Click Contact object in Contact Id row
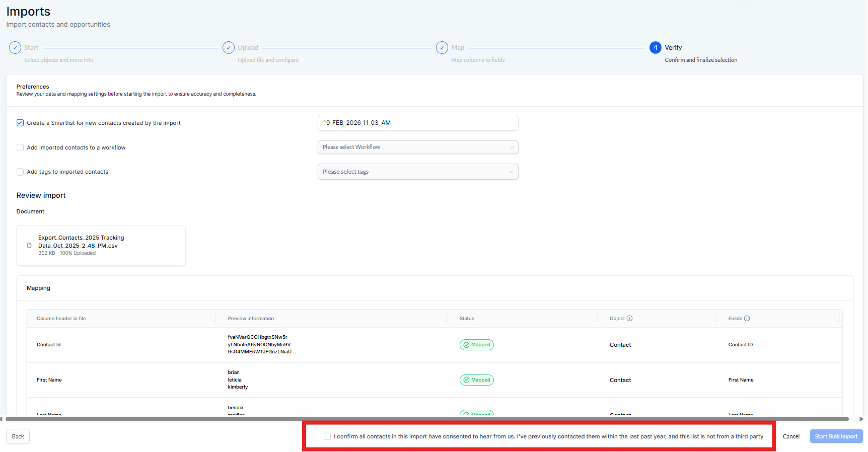Image resolution: width=868 pixels, height=452 pixels. point(620,345)
